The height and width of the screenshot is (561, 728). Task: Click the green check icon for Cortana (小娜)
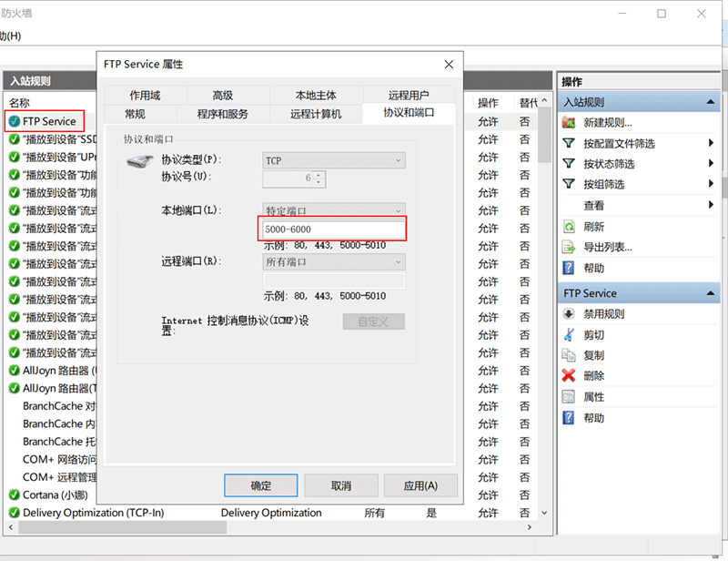(x=15, y=495)
